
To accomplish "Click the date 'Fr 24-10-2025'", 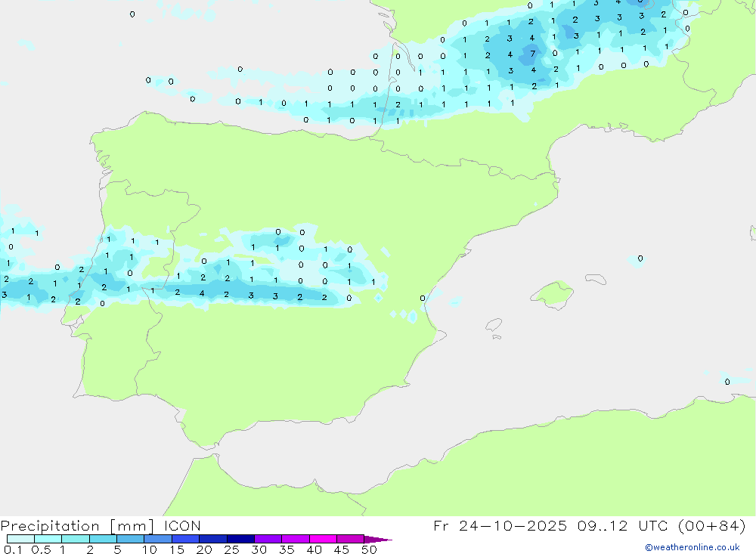I will [500, 525].
